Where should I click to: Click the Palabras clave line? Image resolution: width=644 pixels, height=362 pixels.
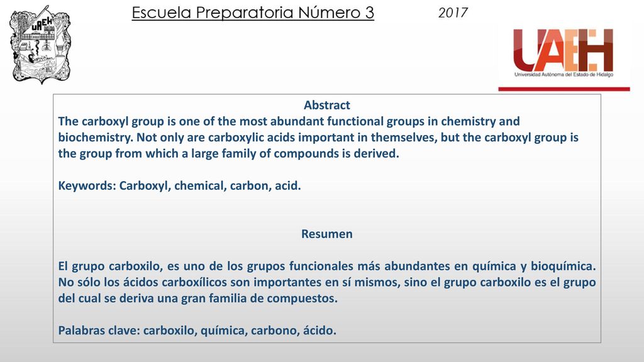[197, 331]
